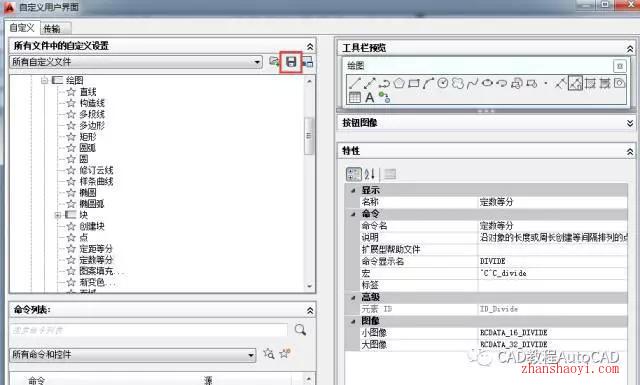This screenshot has width=640, height=385.
Task: Select the Line icon in toolbar preview
Action: (x=355, y=83)
